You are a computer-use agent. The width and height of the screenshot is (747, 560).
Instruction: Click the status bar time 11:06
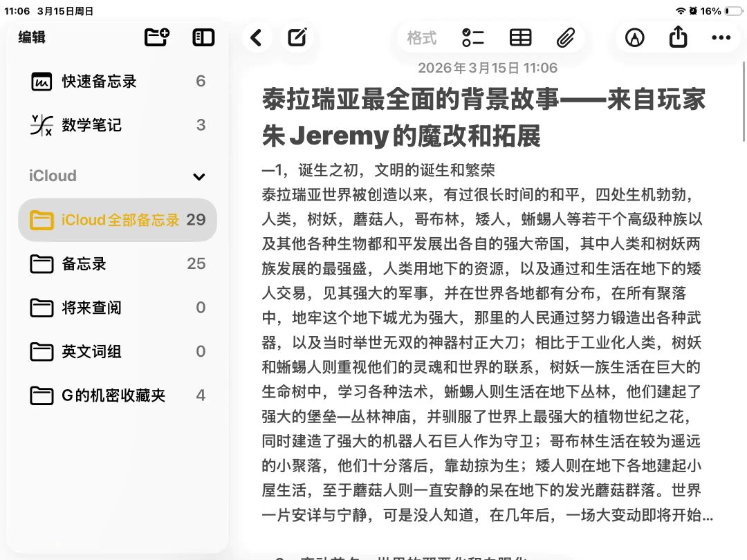click(17, 11)
